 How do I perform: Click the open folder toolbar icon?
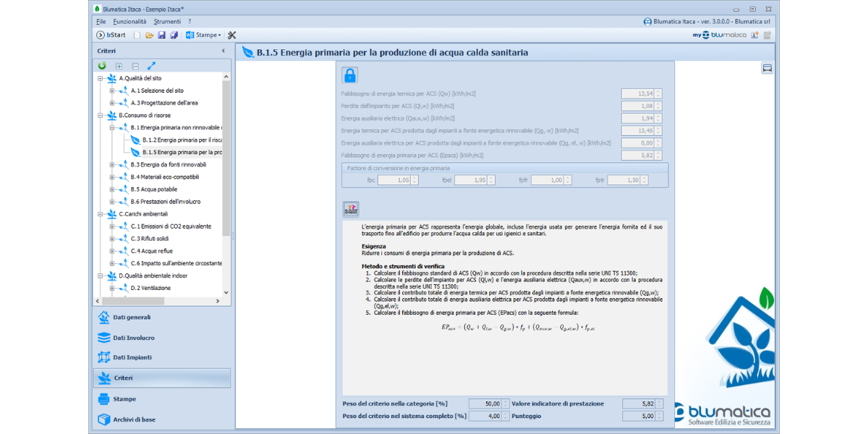point(150,35)
